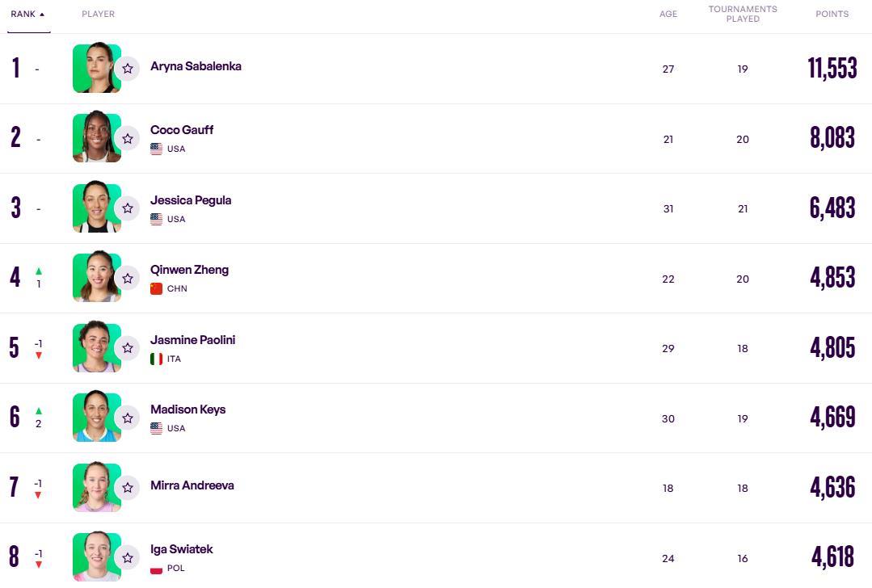Click the China flag under Qinwen Zheng
The width and height of the screenshot is (872, 588).
pos(157,289)
